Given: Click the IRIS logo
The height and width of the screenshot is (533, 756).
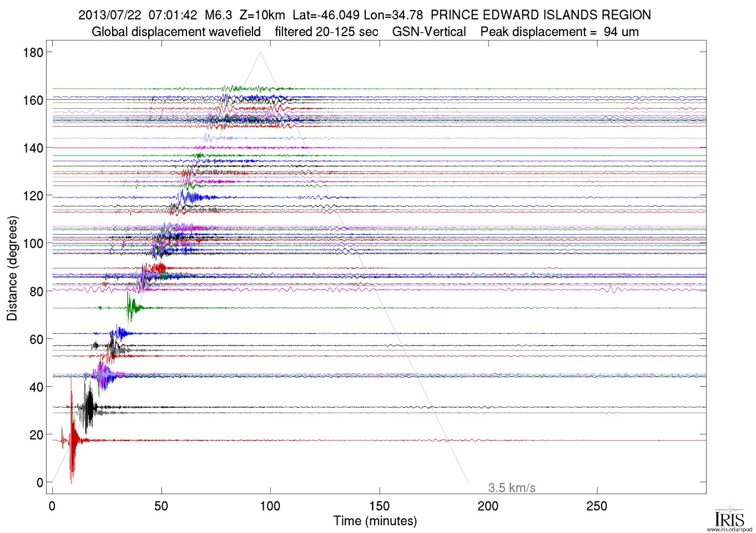Looking at the screenshot, I should point(729,518).
